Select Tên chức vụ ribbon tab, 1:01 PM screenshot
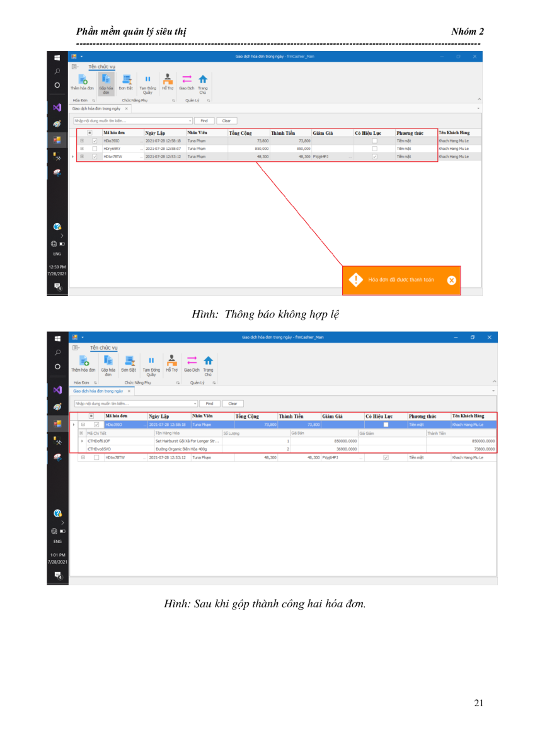The image size is (535, 756). (103, 347)
